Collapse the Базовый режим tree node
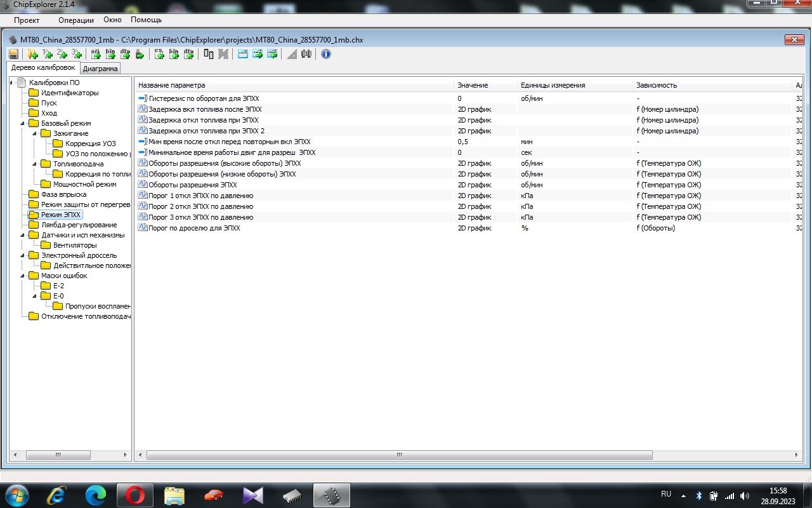812x508 pixels. (x=23, y=123)
